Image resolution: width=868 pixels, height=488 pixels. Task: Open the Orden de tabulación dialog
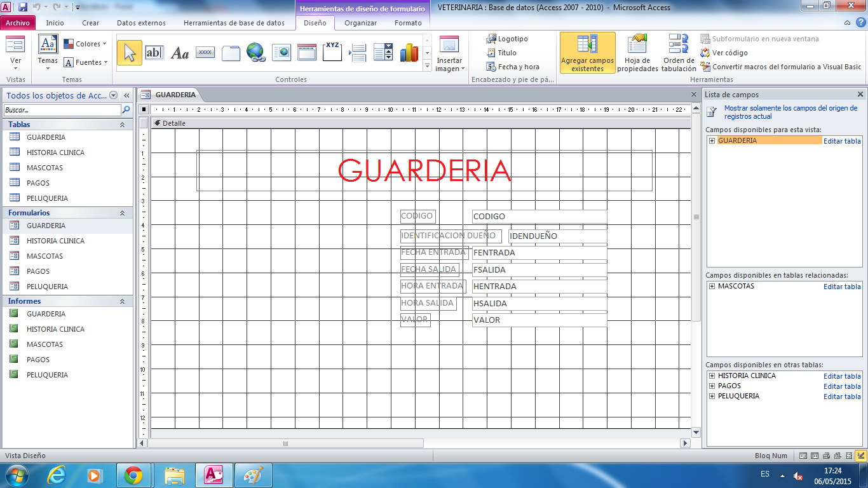tap(677, 53)
